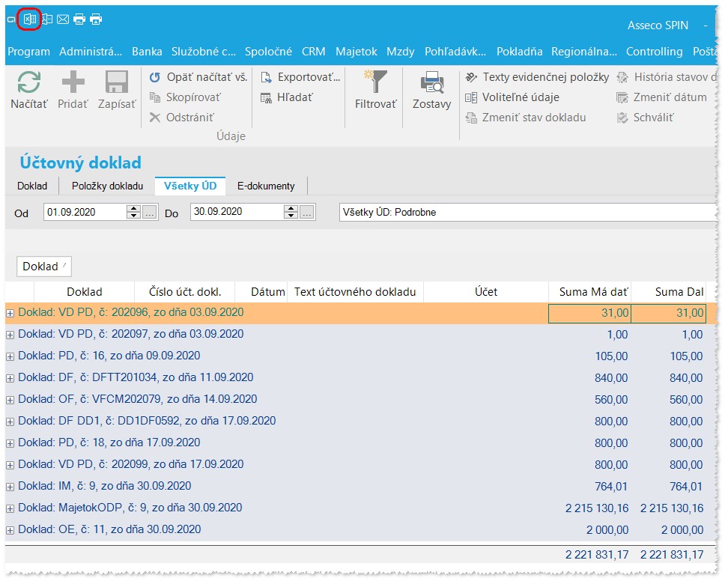This screenshot has height=584, width=728.
Task: Delete the record with Odstrániť
Action: pos(181,118)
